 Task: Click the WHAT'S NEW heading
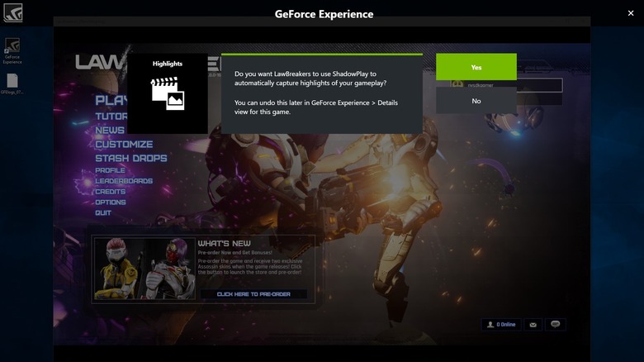(x=225, y=244)
